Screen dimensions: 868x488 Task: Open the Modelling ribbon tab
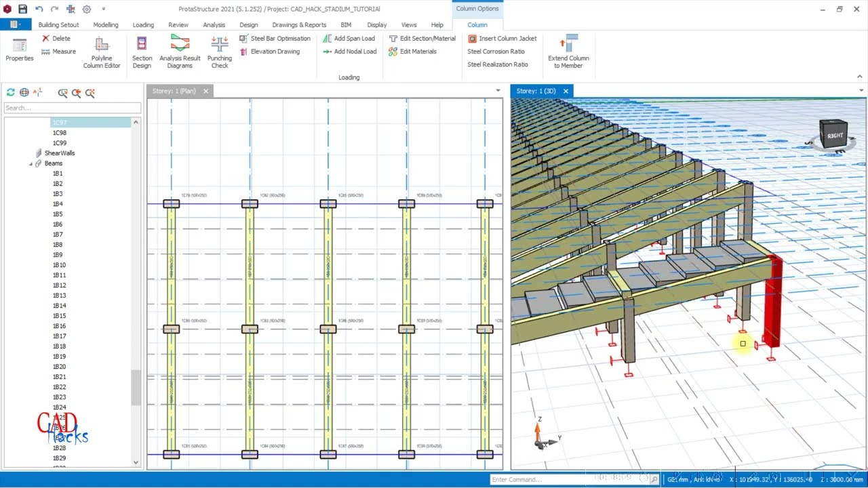pyautogui.click(x=106, y=24)
